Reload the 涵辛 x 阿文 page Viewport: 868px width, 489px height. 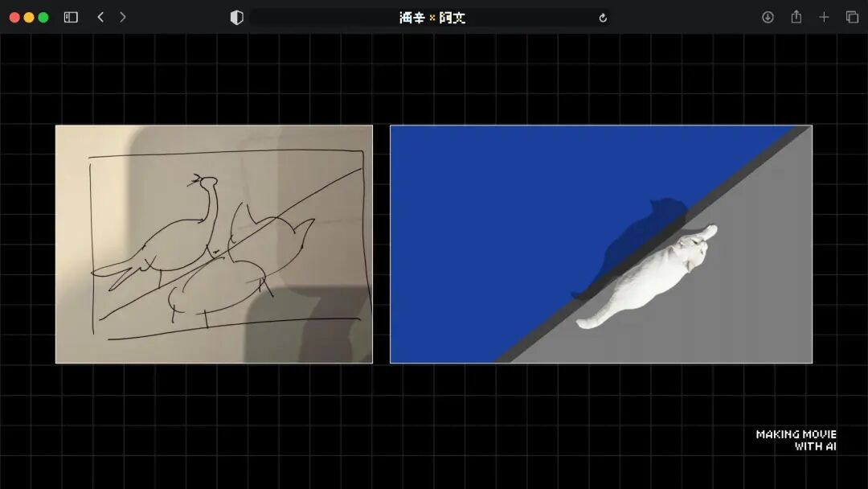coord(602,16)
